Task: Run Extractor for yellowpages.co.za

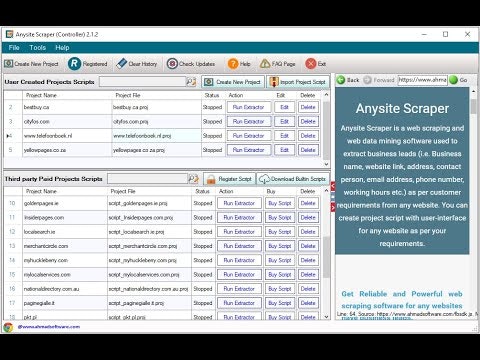Action: (x=249, y=150)
